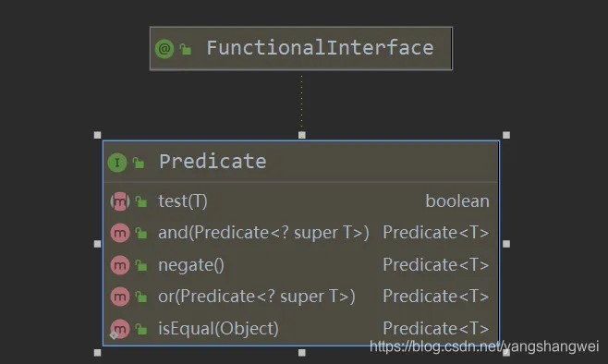This screenshot has width=608, height=364.
Task: Click the public lock icon beside Predicate title
Action: click(139, 163)
